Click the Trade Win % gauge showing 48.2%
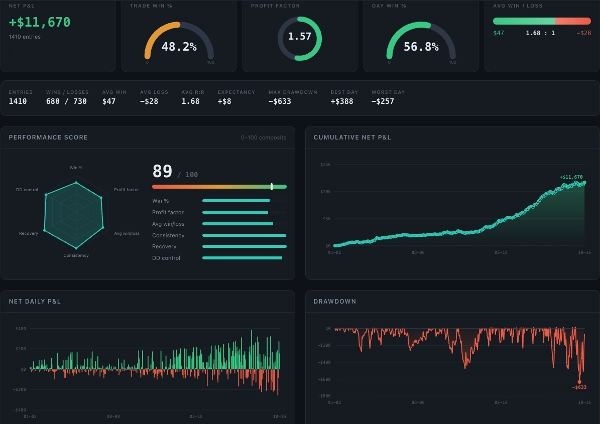Image resolution: width=600 pixels, height=424 pixels. [x=179, y=41]
